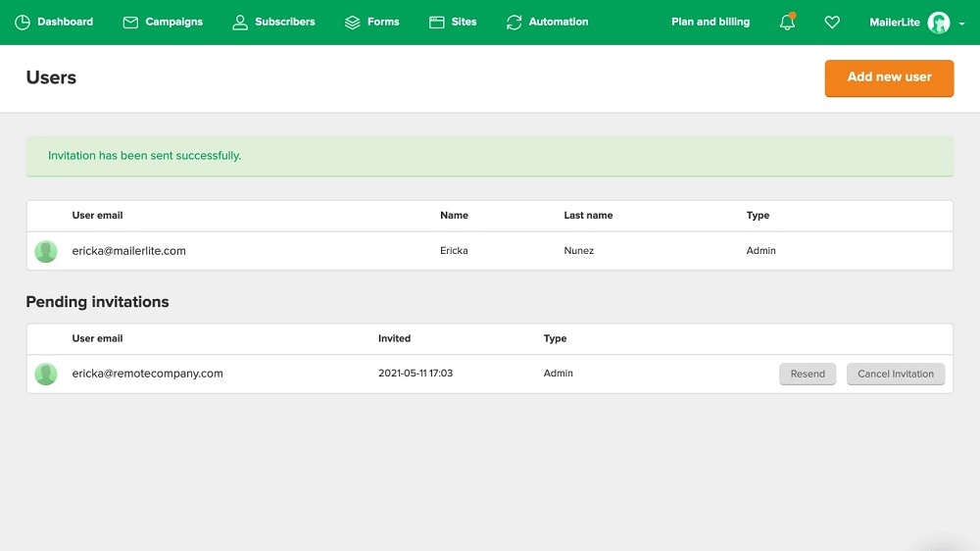Click the last name cell Nunez
Image resolution: width=980 pixels, height=551 pixels.
click(579, 251)
